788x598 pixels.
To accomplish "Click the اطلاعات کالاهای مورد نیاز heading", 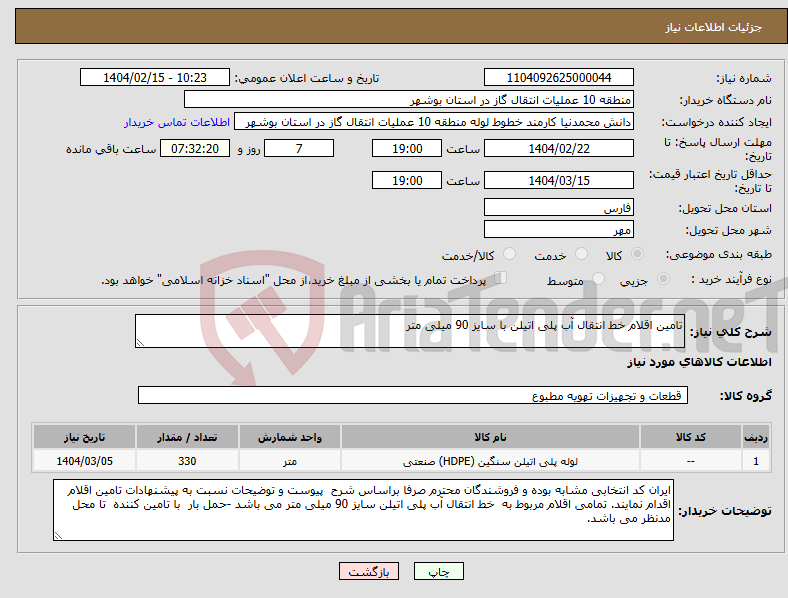I will (699, 362).
